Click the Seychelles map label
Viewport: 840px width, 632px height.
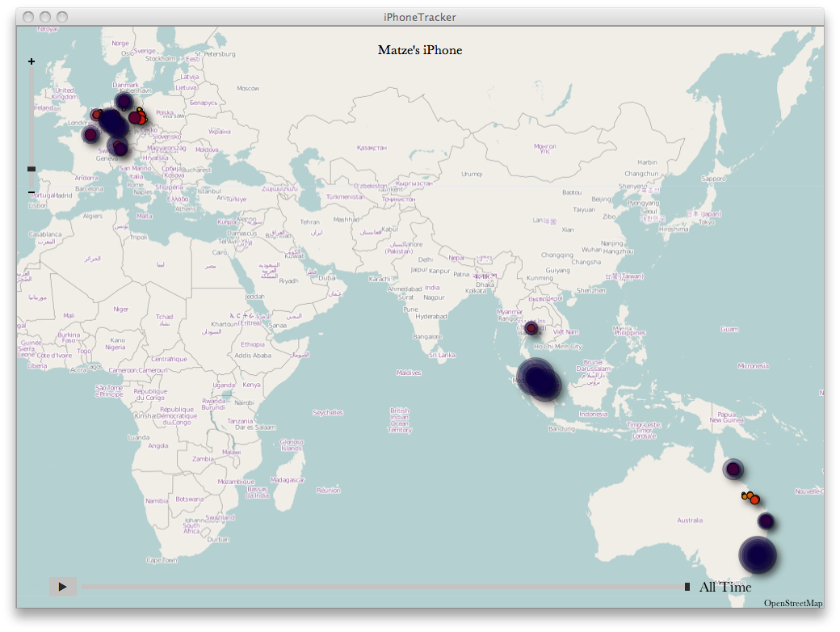point(328,413)
